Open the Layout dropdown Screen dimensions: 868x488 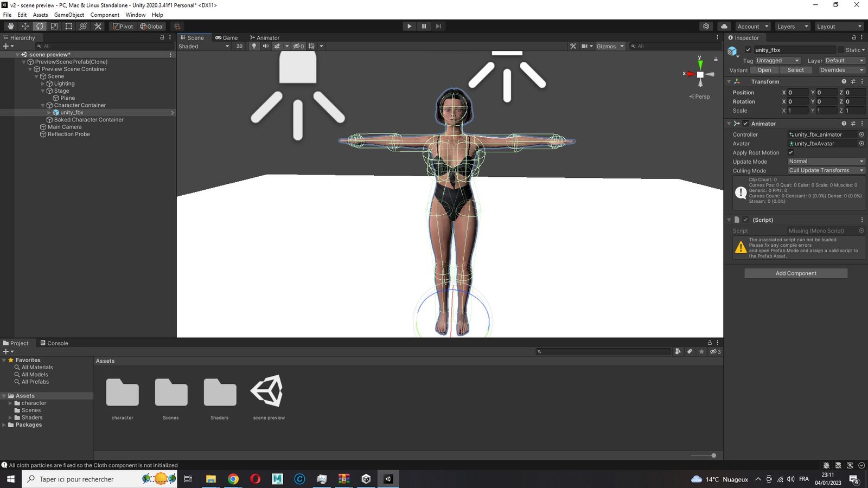839,26
